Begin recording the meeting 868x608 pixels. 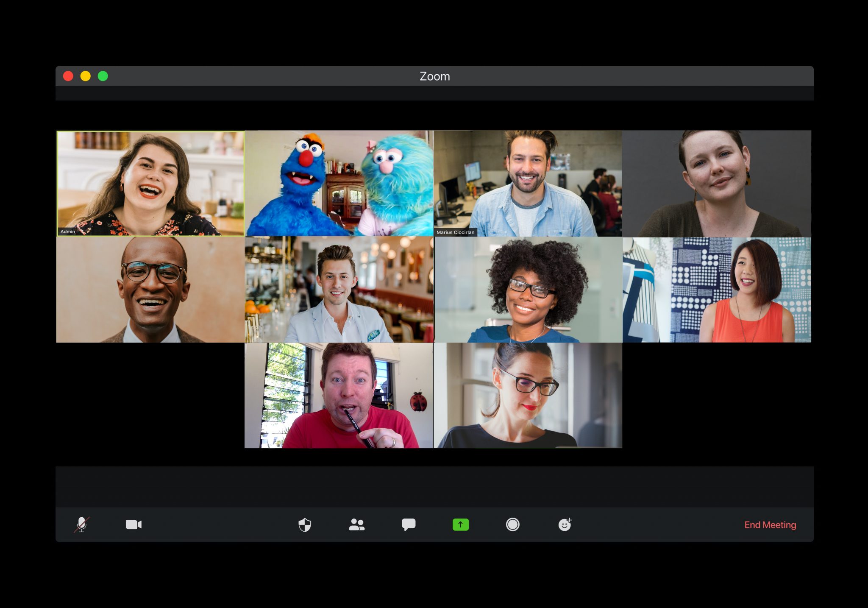tap(512, 524)
